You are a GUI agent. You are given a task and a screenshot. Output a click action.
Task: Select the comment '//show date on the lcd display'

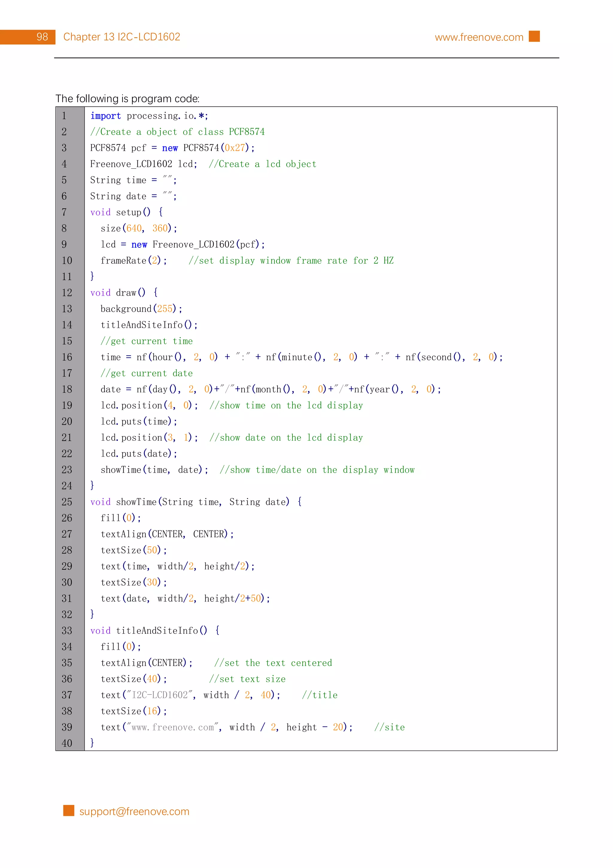pos(286,437)
